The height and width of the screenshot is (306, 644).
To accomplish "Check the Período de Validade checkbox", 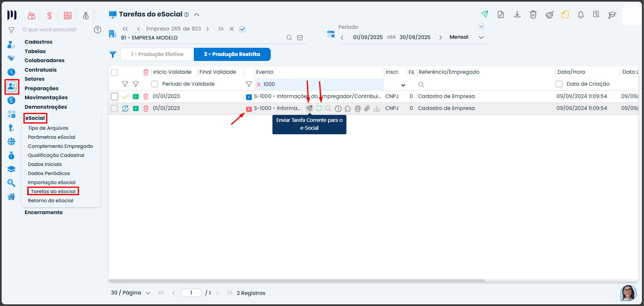I will pyautogui.click(x=155, y=84).
